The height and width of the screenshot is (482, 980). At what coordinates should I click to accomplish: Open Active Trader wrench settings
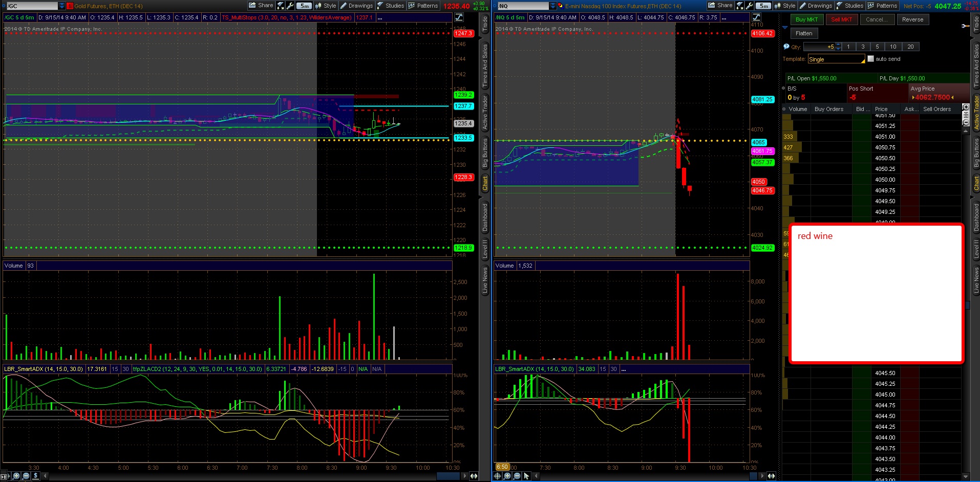pyautogui.click(x=965, y=26)
